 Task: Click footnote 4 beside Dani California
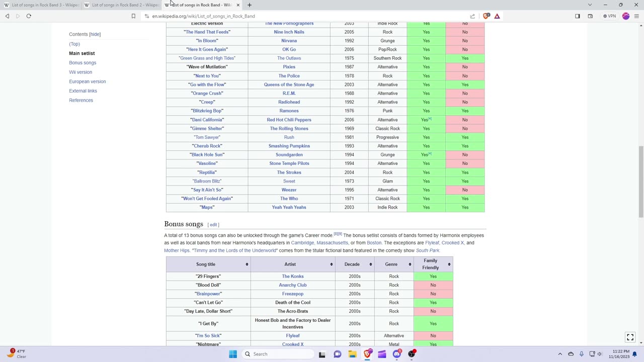pyautogui.click(x=430, y=119)
